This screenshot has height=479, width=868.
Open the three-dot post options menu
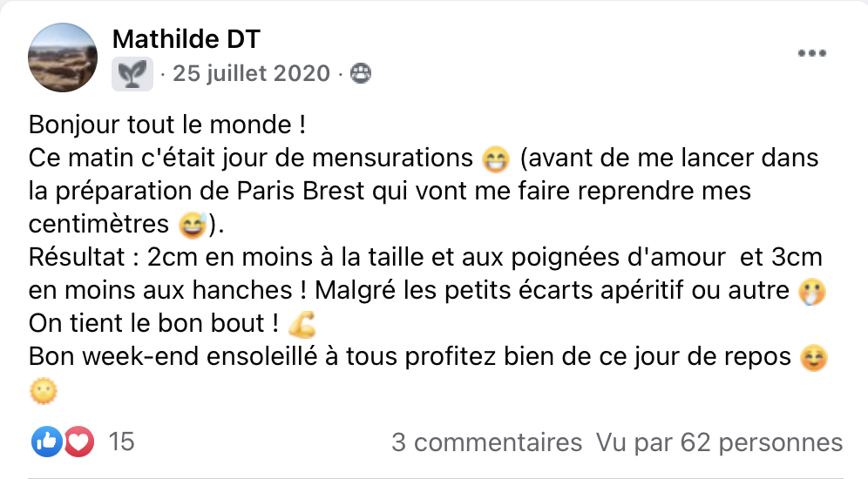pyautogui.click(x=811, y=53)
